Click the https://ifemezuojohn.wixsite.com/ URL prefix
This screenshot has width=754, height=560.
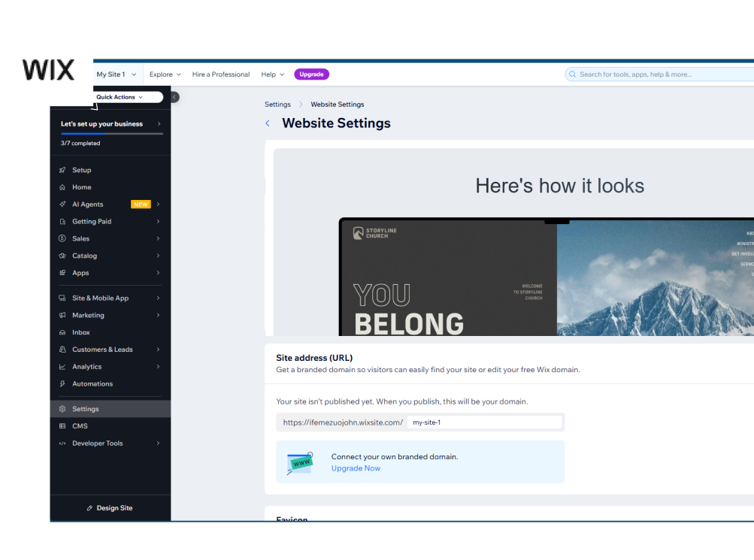[343, 422]
